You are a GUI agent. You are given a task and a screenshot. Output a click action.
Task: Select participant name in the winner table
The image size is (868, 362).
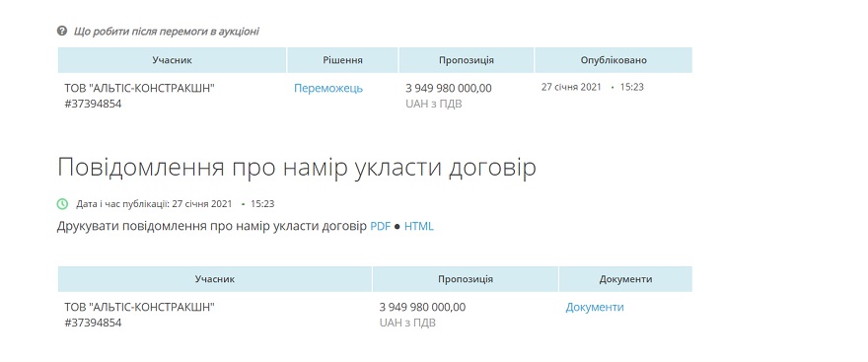point(139,88)
